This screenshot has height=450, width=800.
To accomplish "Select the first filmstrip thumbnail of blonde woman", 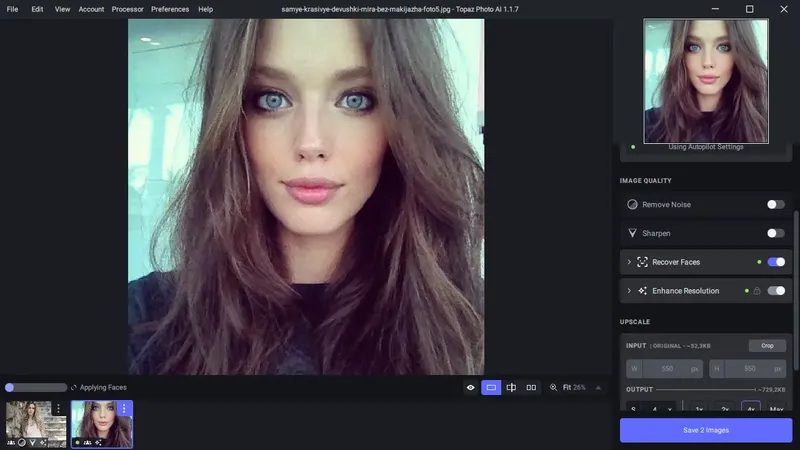I will coord(36,424).
